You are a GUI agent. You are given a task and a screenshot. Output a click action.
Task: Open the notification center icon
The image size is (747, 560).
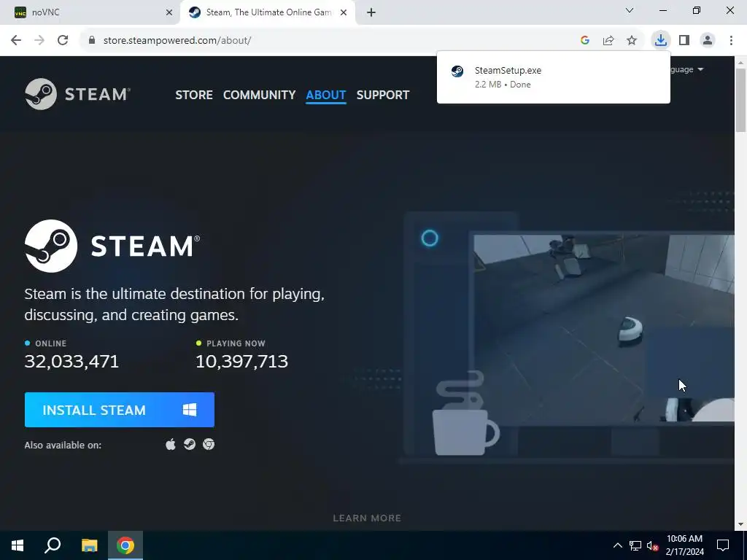pyautogui.click(x=723, y=545)
